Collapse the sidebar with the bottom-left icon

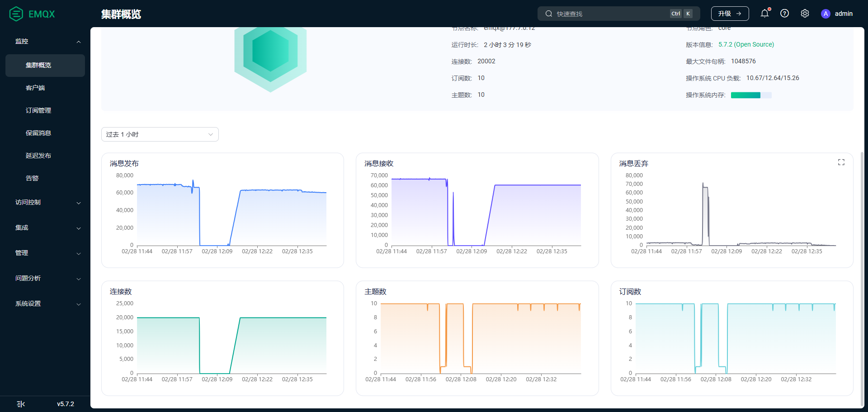(x=21, y=404)
